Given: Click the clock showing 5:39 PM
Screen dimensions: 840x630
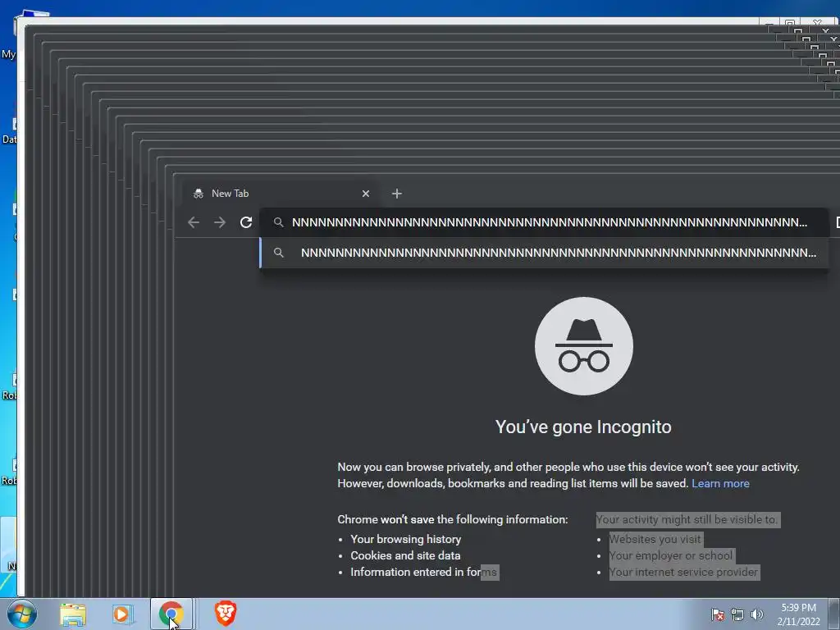Looking at the screenshot, I should tap(798, 614).
